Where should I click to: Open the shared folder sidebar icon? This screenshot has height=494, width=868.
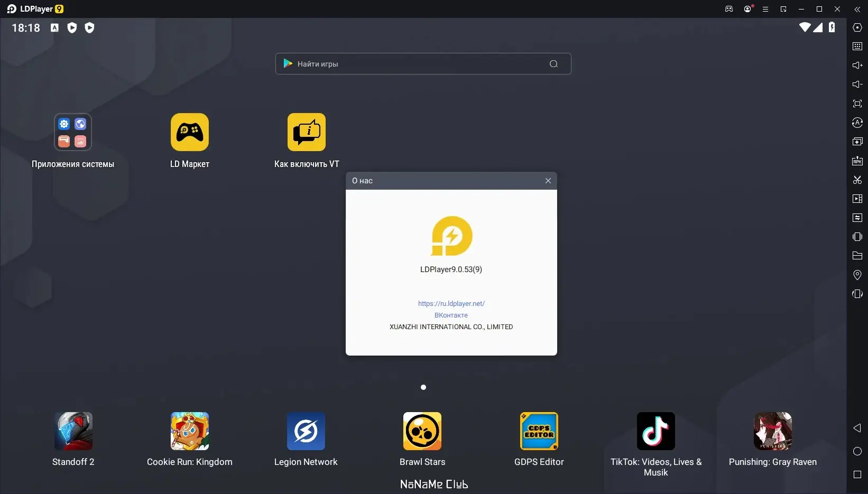857,256
